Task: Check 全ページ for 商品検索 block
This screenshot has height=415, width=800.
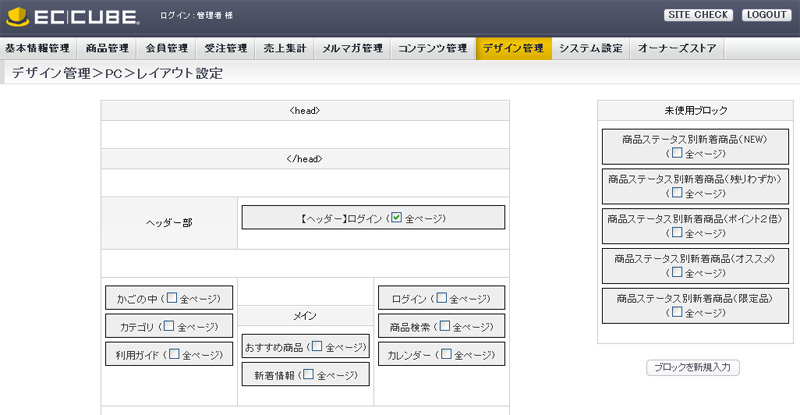Action: [445, 326]
